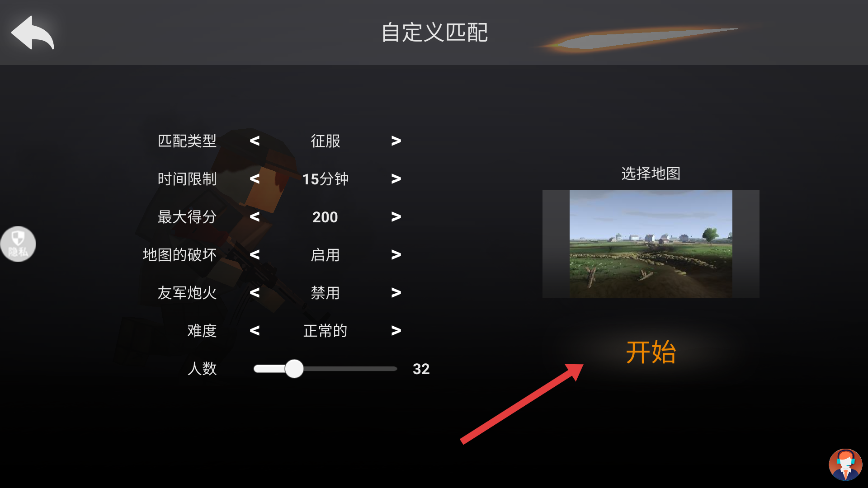Switch 匹配类型 to the next option
The width and height of the screenshot is (868, 488).
396,141
